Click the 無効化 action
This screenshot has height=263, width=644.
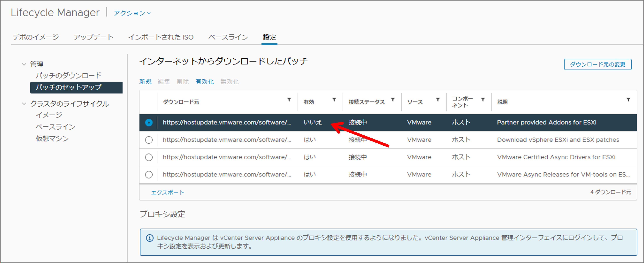(230, 81)
